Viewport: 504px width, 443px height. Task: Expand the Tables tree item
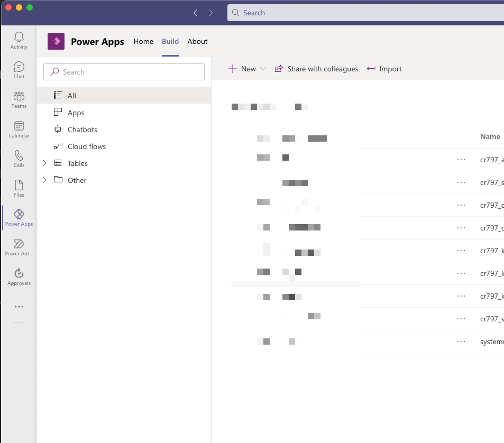[x=44, y=163]
